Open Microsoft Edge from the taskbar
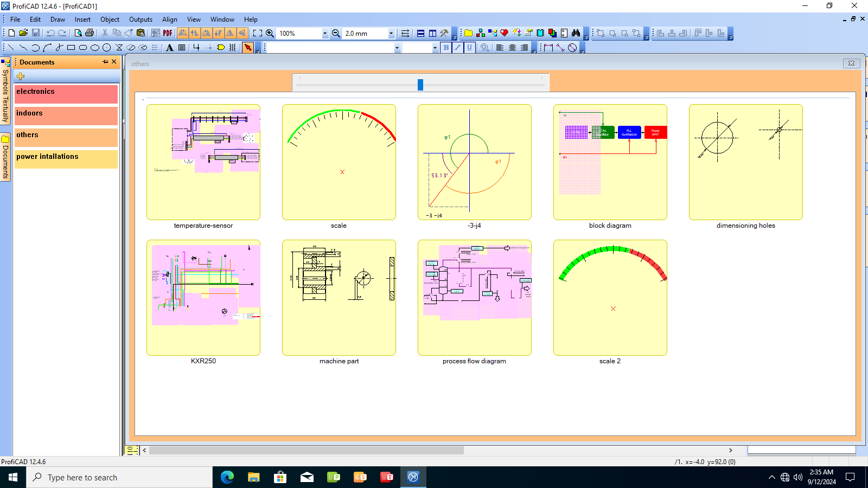Viewport: 868px width, 488px height. (227, 477)
